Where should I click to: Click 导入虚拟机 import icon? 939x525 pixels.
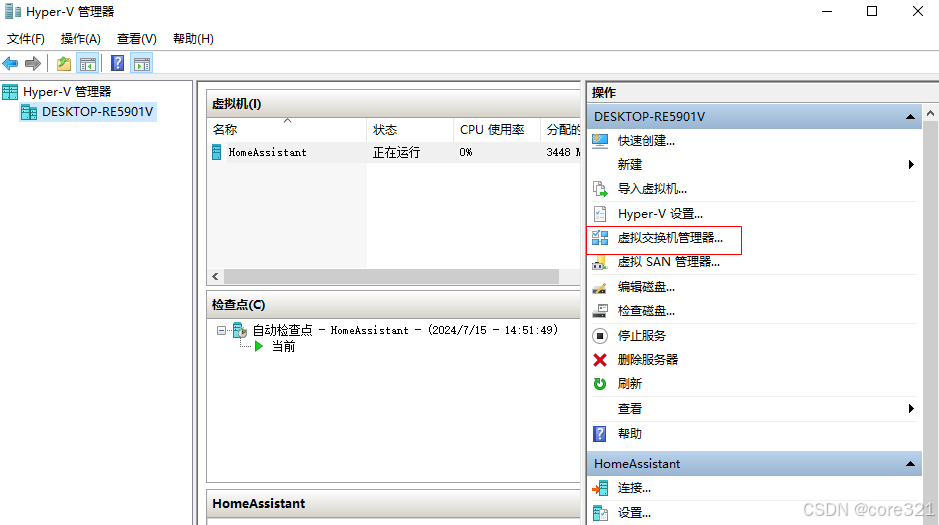600,189
